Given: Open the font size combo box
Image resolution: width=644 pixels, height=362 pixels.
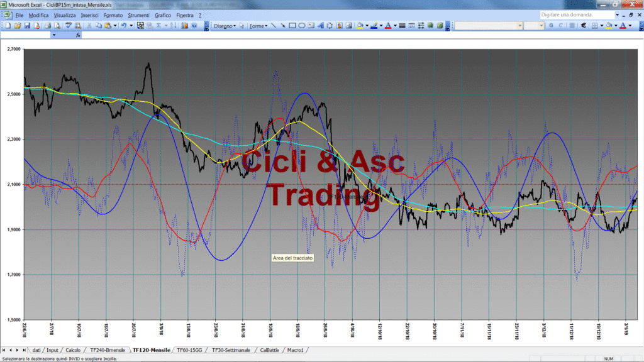Looking at the screenshot, I should click(534, 25).
